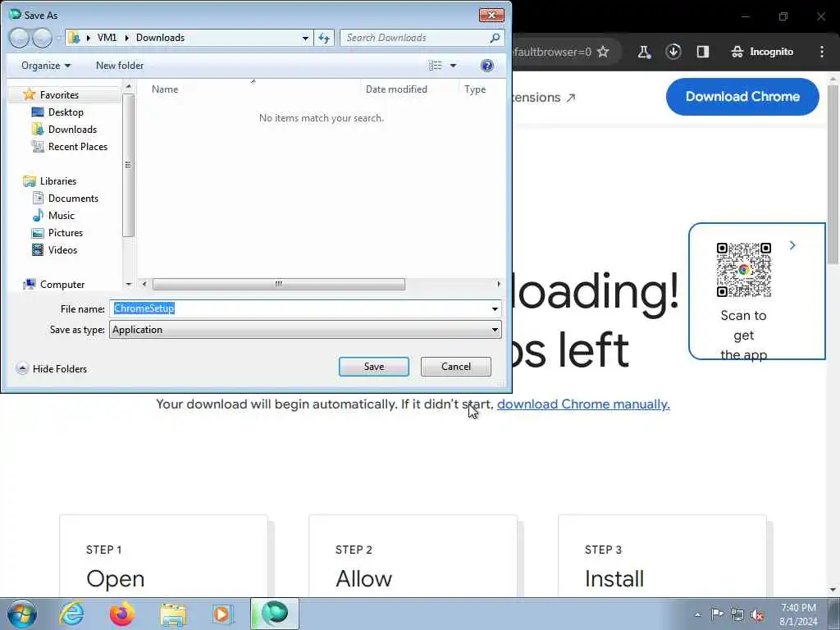Click the Incognito indicator in Chrome
Screen dimensions: 840x630
(762, 52)
